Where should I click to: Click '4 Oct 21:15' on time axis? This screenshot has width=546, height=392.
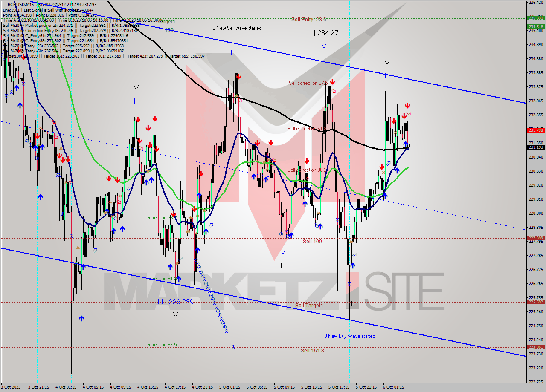203,387
